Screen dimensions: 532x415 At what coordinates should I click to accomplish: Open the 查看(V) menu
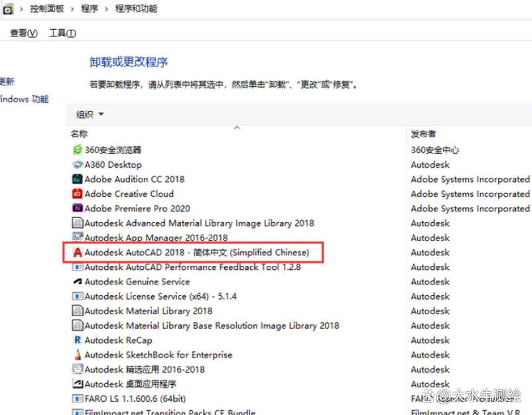tap(24, 33)
